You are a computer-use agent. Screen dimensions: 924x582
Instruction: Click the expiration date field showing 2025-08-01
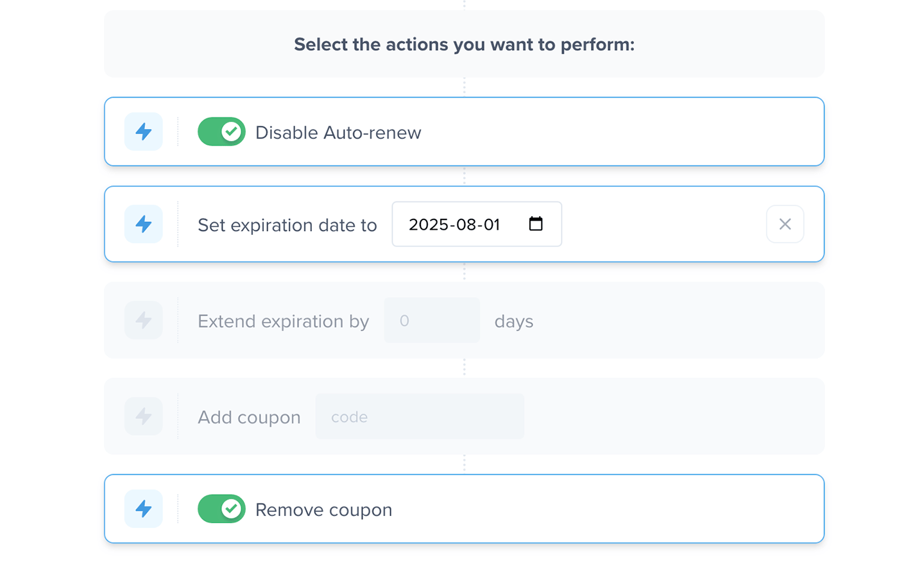point(454,225)
